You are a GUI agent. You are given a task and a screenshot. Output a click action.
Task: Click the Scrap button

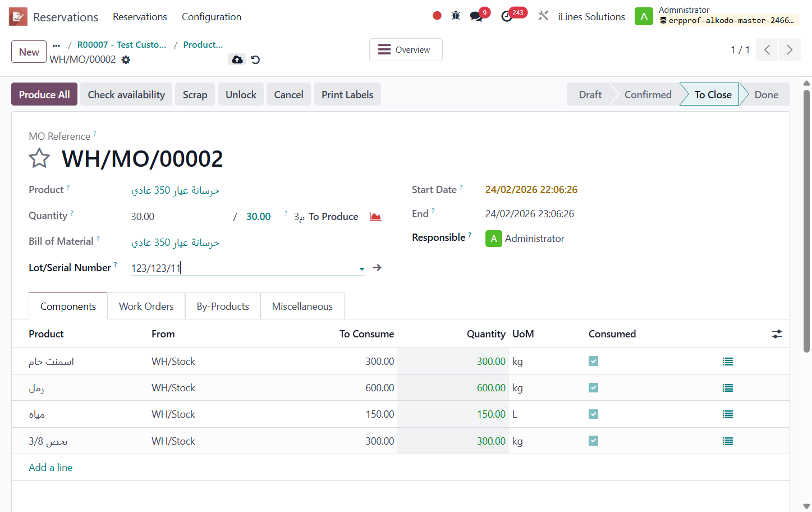pyautogui.click(x=195, y=94)
